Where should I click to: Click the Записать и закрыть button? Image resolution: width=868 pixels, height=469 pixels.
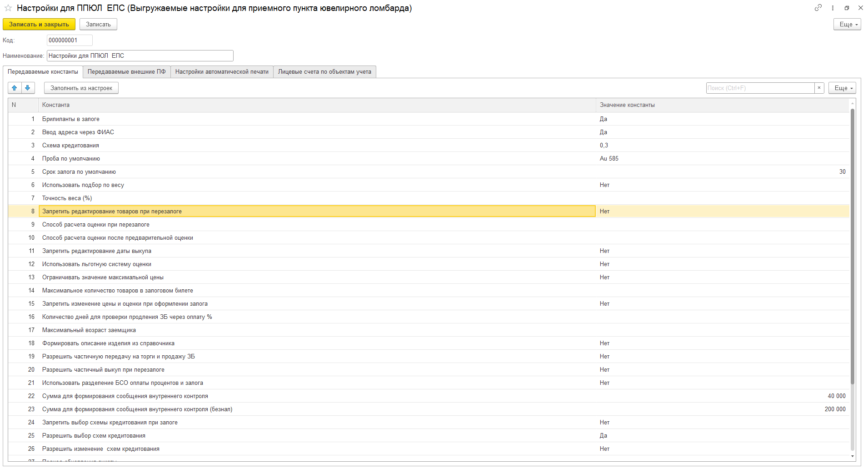[x=39, y=24]
